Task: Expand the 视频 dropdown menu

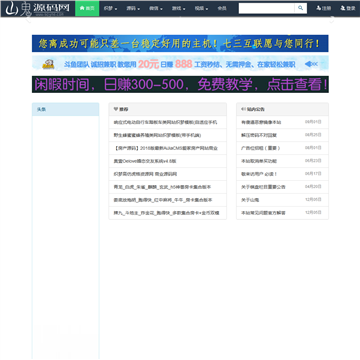Action: coord(201,8)
